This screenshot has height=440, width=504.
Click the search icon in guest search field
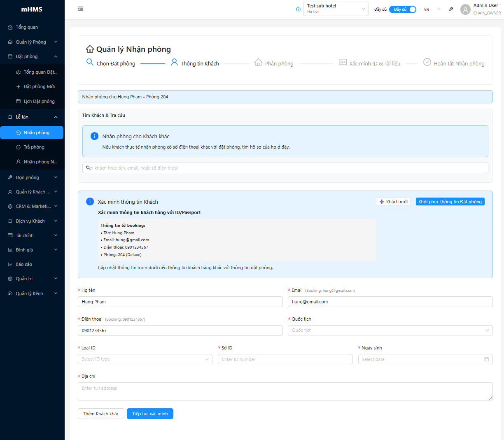(x=88, y=168)
